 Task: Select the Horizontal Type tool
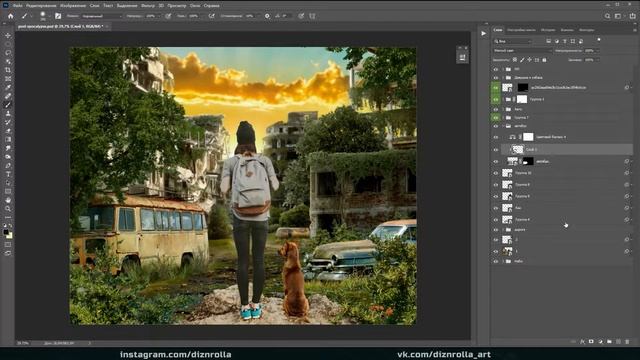[8, 174]
